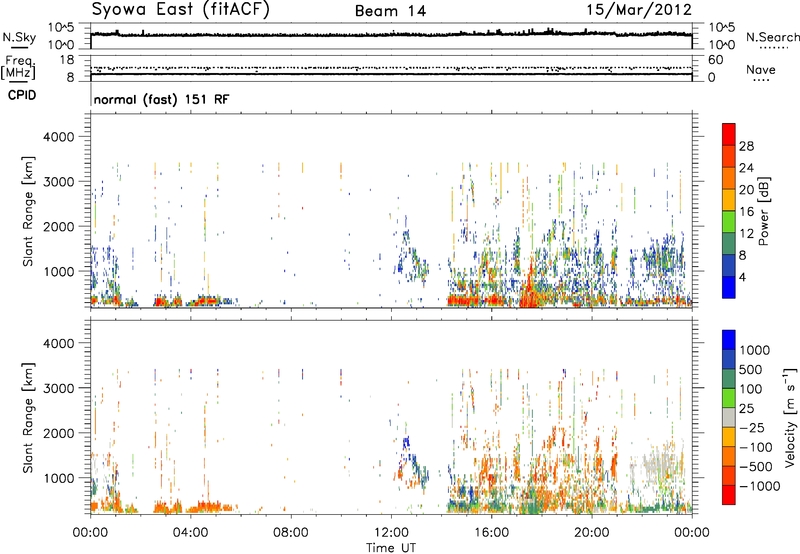The height and width of the screenshot is (554, 800).
Task: Click the 'Power [dB]' colorbar title
Action: [x=764, y=211]
